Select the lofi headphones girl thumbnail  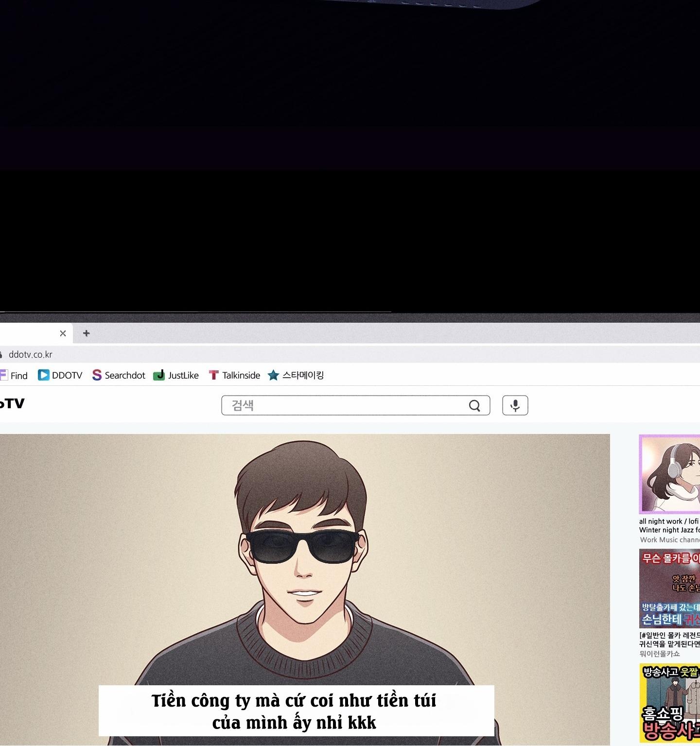point(669,474)
